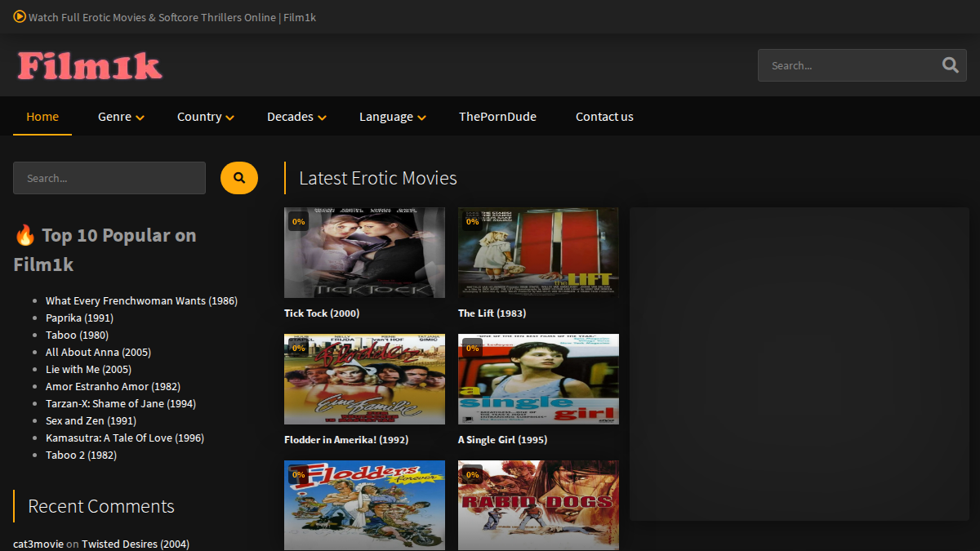Screen dimensions: 980x551
Task: Go to the Home menu item
Action: 42,117
